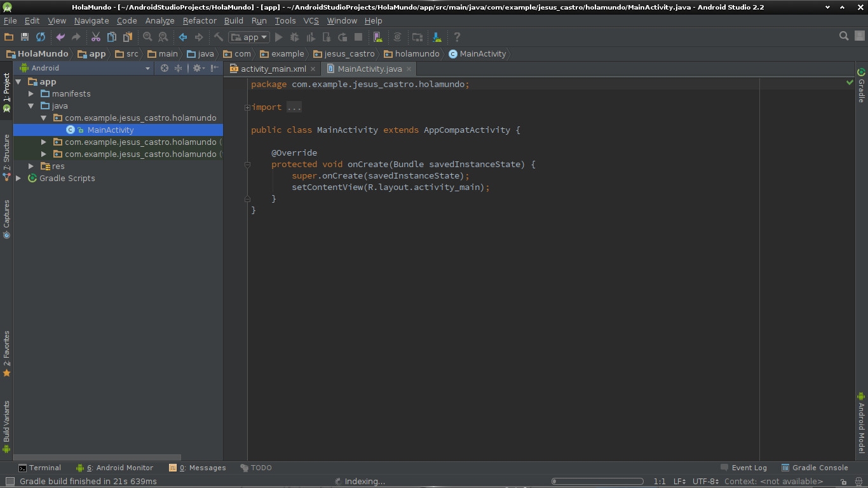Open the Event Log panel
This screenshot has width=868, height=488.
point(743,468)
